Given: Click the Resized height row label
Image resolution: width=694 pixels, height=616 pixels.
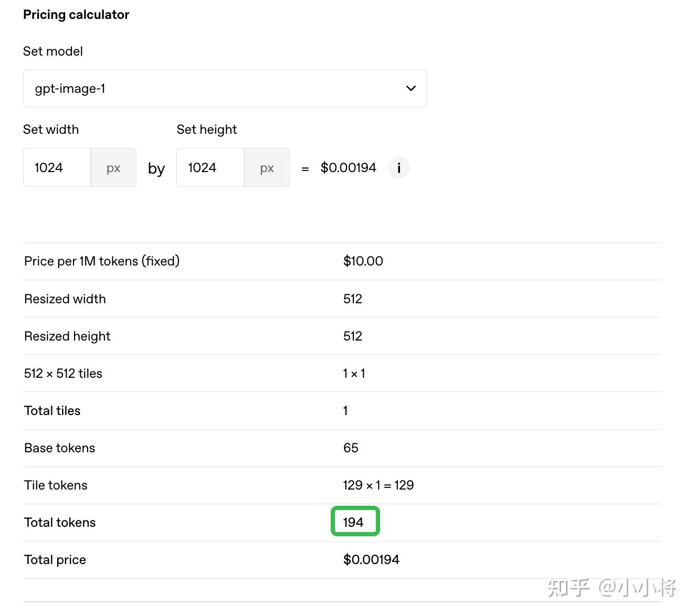Looking at the screenshot, I should 67,336.
